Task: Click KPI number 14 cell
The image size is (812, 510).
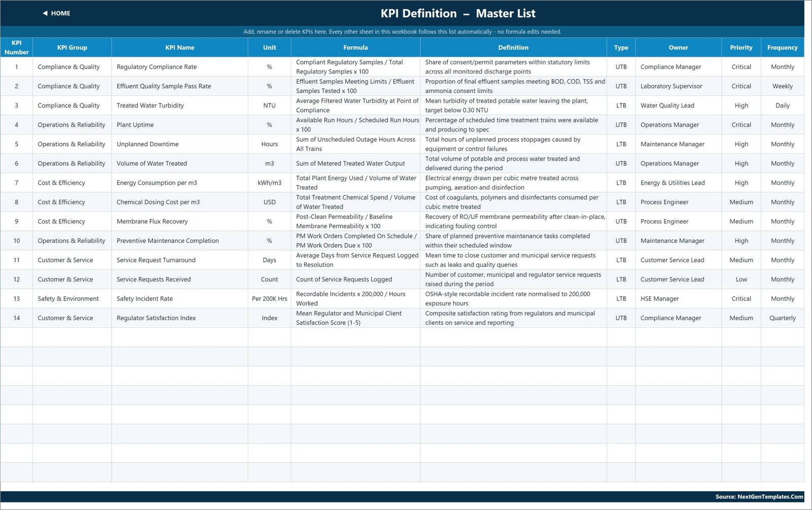Action: coord(16,318)
